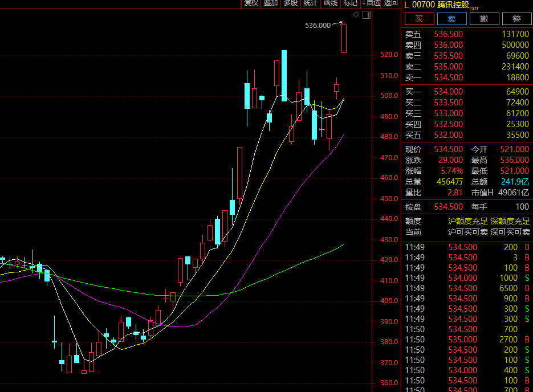Click the 标记 mark toolbar item
This screenshot has height=392, width=533.
point(351,3)
